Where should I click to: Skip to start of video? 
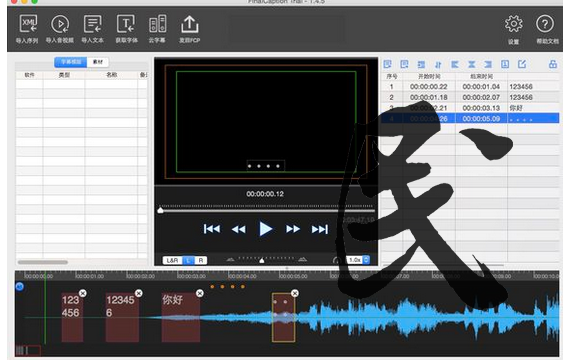click(x=211, y=229)
